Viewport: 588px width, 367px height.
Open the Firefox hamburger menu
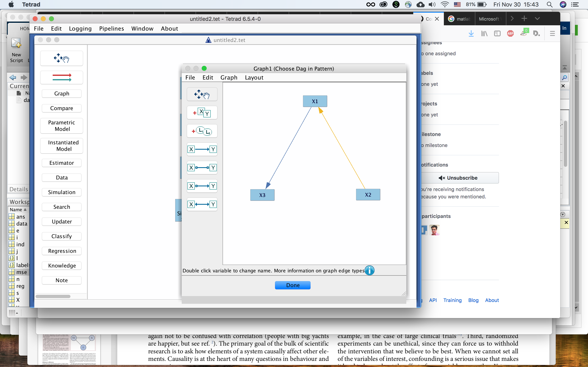[552, 33]
